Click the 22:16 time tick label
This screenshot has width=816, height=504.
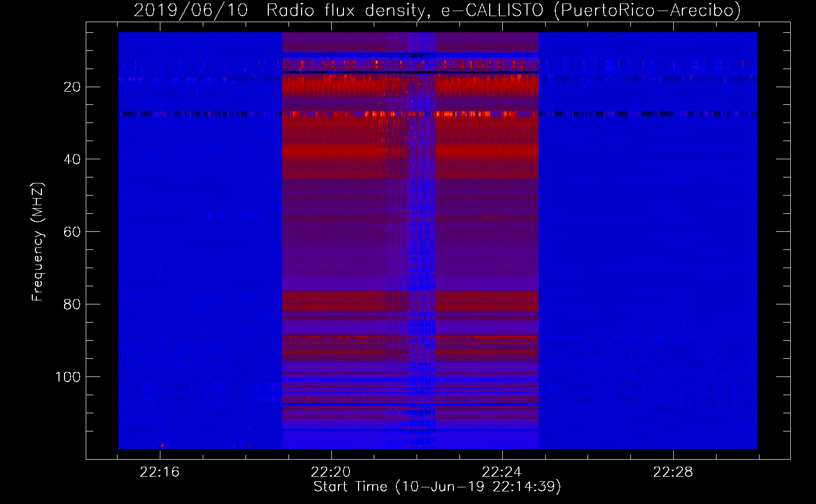(160, 472)
